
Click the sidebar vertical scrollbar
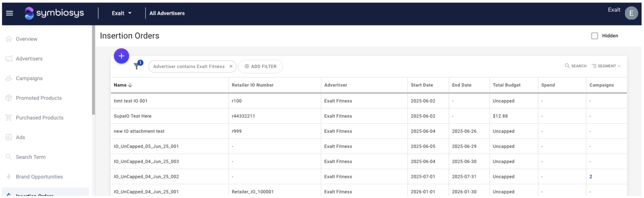pyautogui.click(x=94, y=70)
